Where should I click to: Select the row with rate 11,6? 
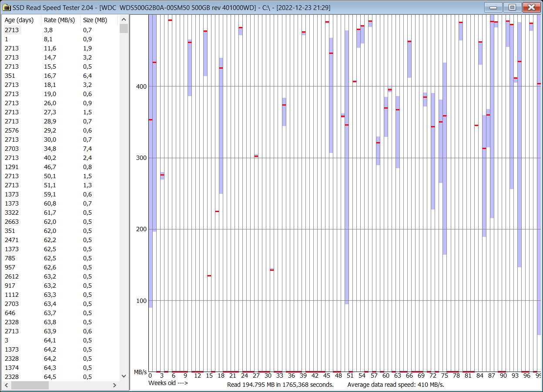(x=61, y=48)
